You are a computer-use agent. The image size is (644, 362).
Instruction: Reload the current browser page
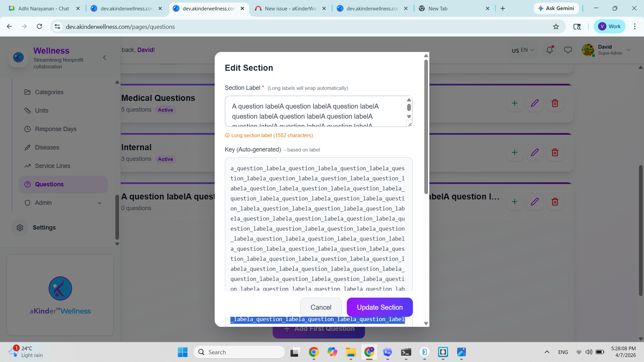pos(39,26)
